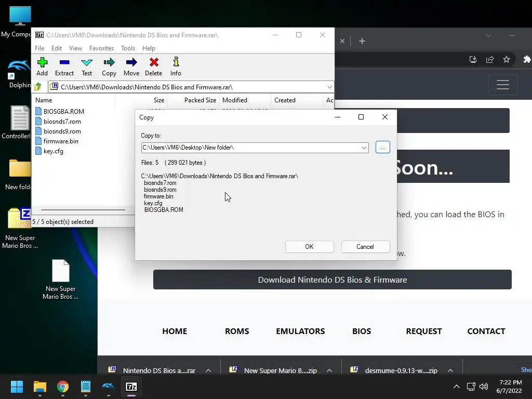Open the Notepad taskbar icon
532x399 pixels.
tap(86, 387)
